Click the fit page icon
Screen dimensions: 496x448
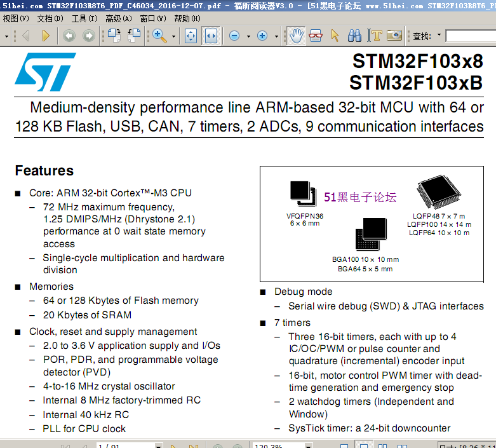point(191,36)
